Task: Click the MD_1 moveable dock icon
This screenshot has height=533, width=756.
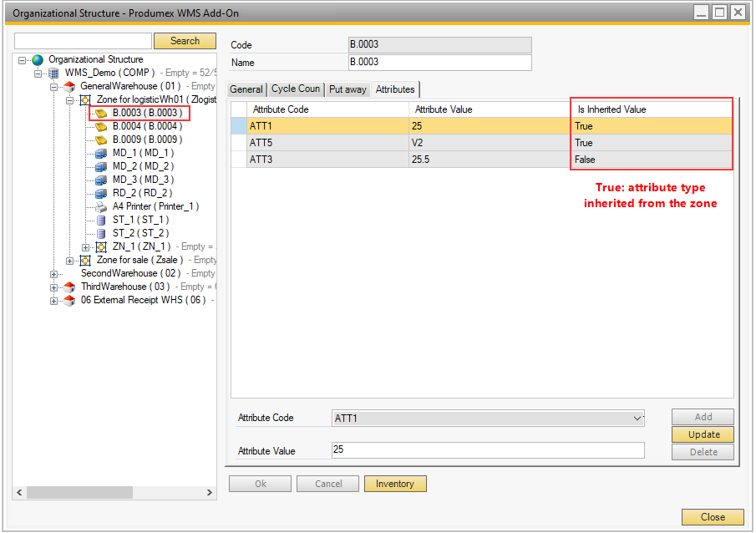Action: pos(101,154)
